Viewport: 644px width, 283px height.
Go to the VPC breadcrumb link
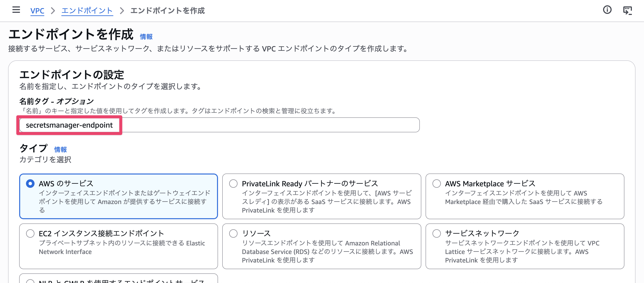point(37,10)
